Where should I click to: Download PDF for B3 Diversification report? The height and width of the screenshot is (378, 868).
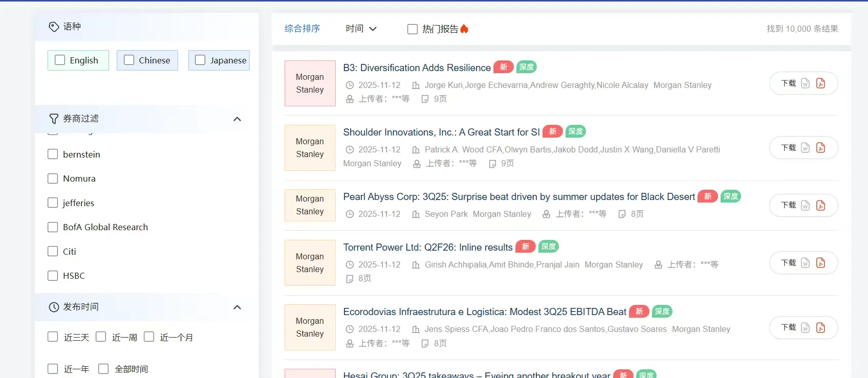click(x=820, y=83)
